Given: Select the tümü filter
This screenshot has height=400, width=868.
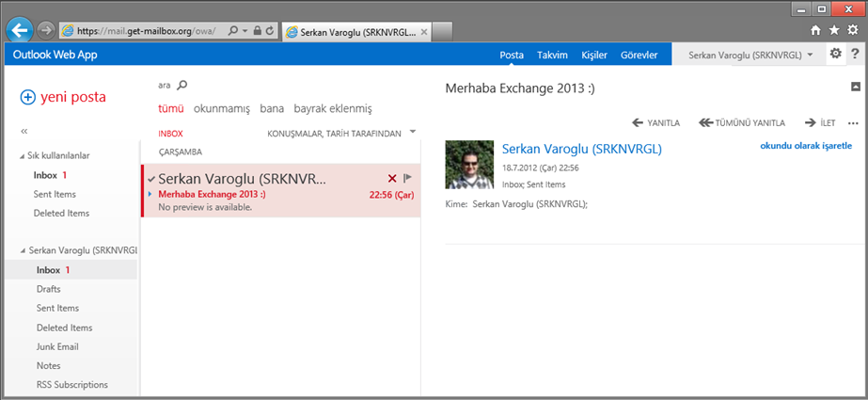Looking at the screenshot, I should [171, 108].
